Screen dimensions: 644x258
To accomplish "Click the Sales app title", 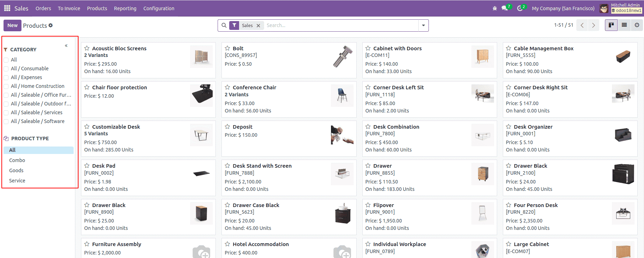I will pyautogui.click(x=21, y=8).
